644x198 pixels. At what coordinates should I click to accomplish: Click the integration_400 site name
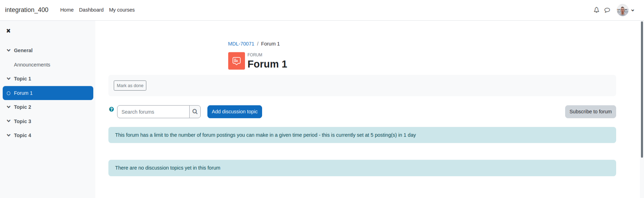tap(27, 10)
